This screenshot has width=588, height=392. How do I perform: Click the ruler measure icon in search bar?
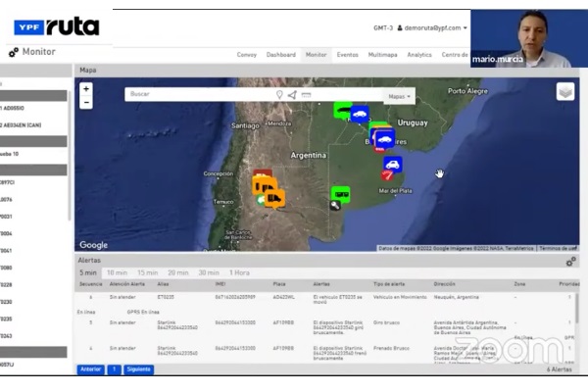click(x=306, y=95)
